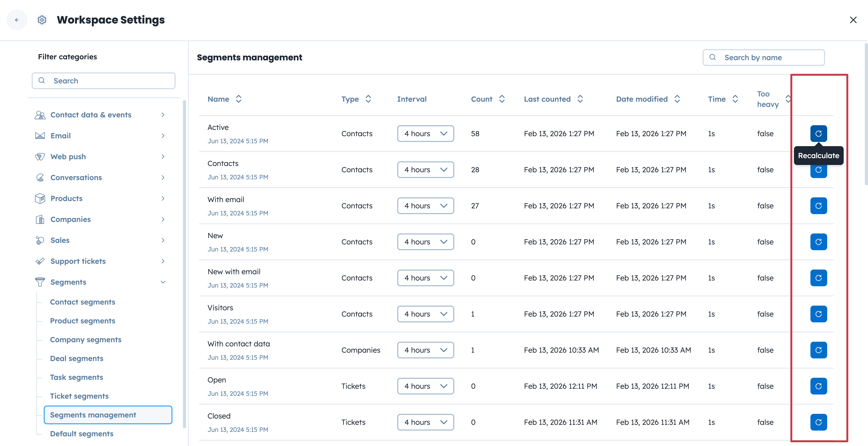Select Default segments in sidebar
This screenshot has height=446, width=868.
(82, 433)
